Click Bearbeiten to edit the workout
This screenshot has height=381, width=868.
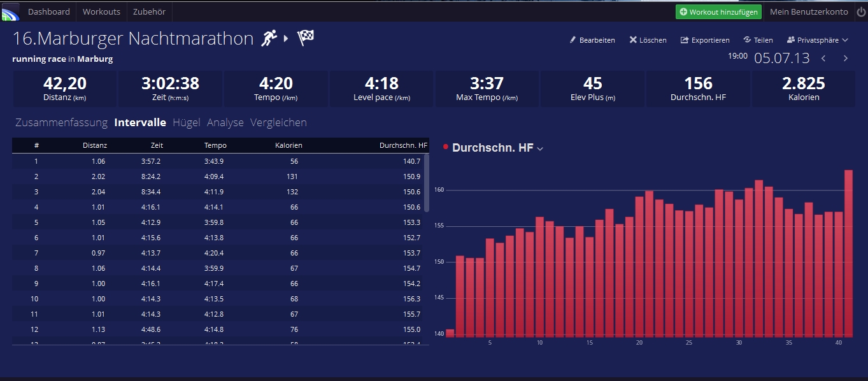pos(592,40)
